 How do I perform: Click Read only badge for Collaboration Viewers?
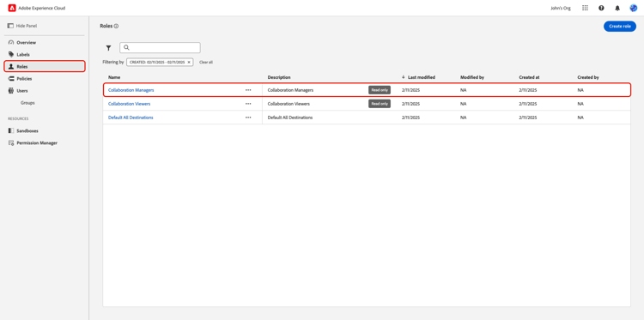coord(380,104)
